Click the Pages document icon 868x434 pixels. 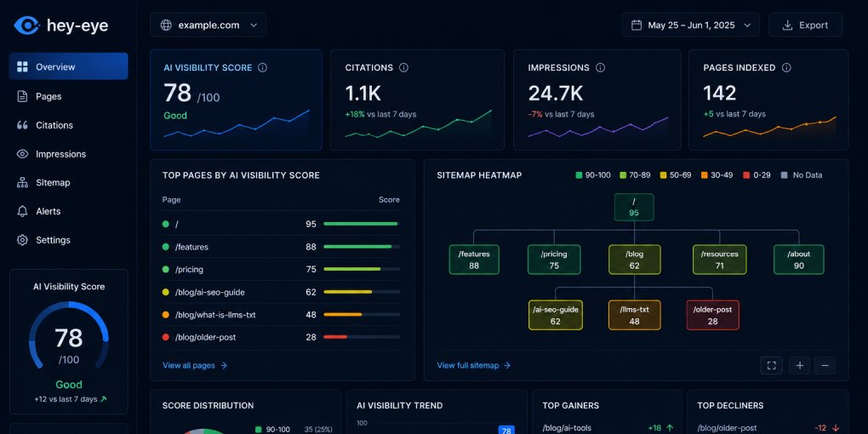(x=22, y=96)
